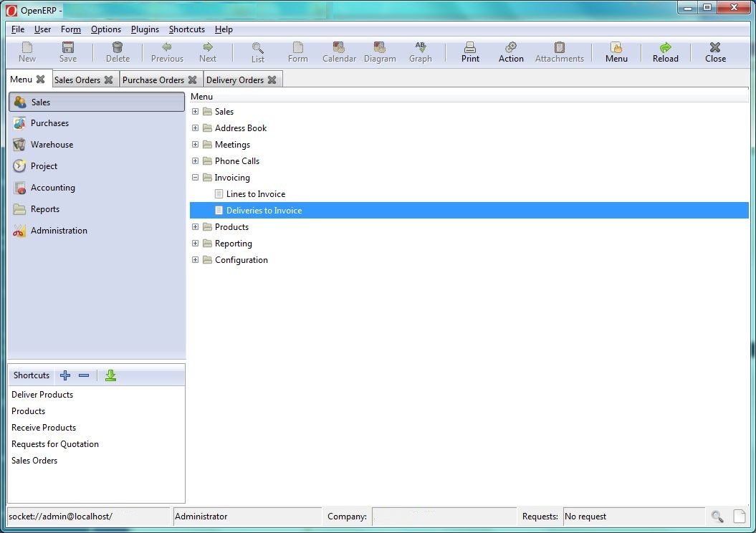The width and height of the screenshot is (756, 533).
Task: Open the File menu
Action: [18, 29]
